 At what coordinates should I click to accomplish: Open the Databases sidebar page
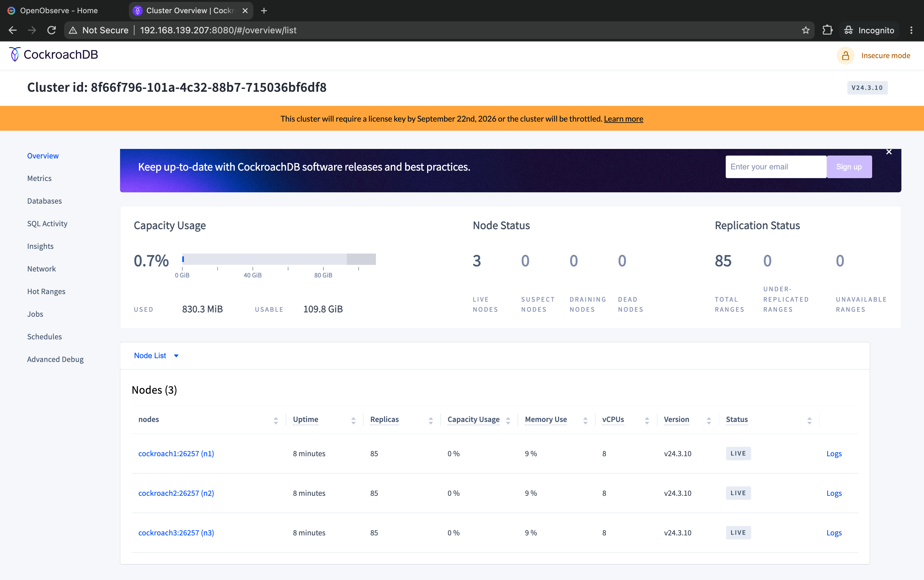[45, 201]
